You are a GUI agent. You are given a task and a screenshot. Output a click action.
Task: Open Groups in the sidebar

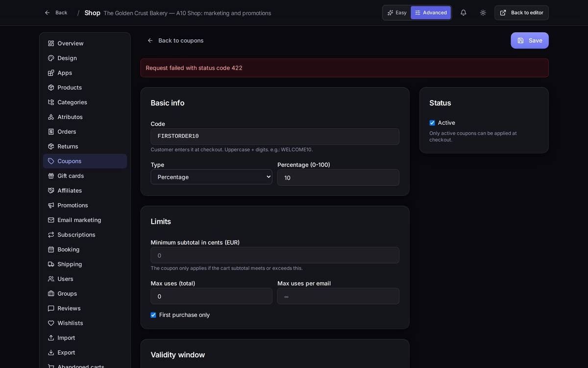tap(85, 293)
